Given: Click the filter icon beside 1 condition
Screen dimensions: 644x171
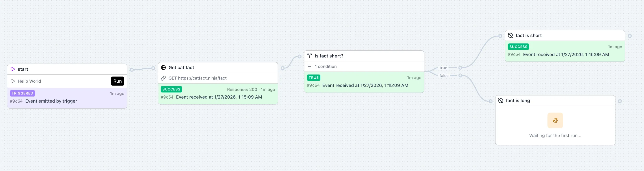Looking at the screenshot, I should (309, 67).
